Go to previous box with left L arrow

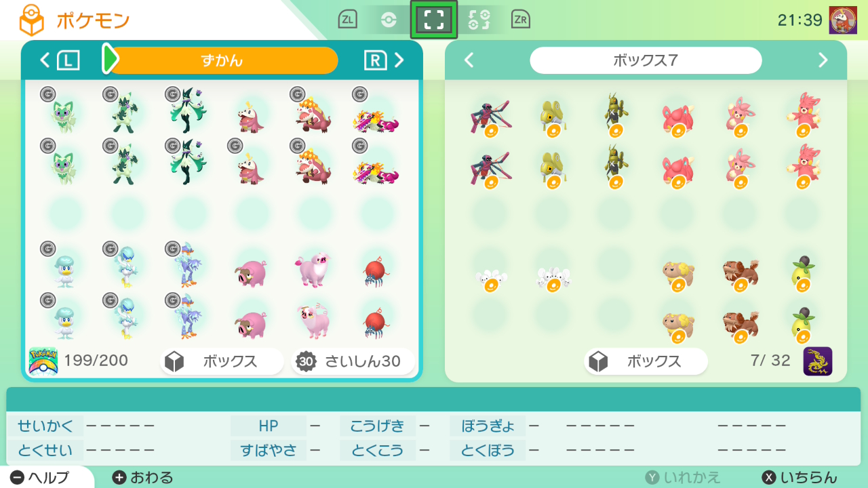[x=59, y=60]
